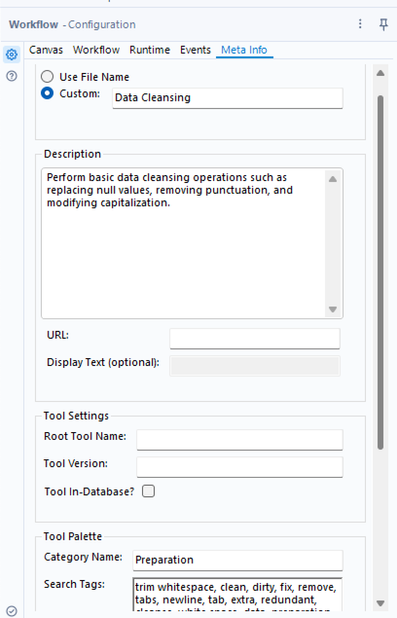Click the Root Tool Name field

tap(240, 439)
